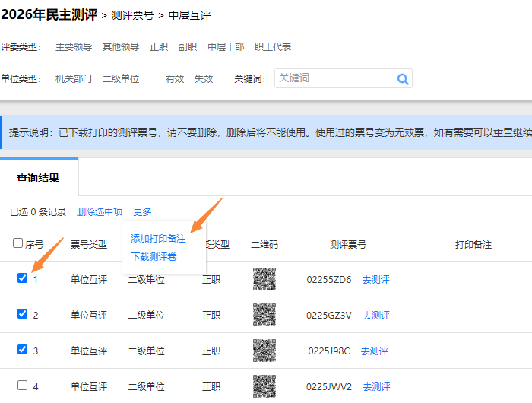Toggle the select-all checkbox beside 序号
The width and height of the screenshot is (532, 403).
(17, 243)
